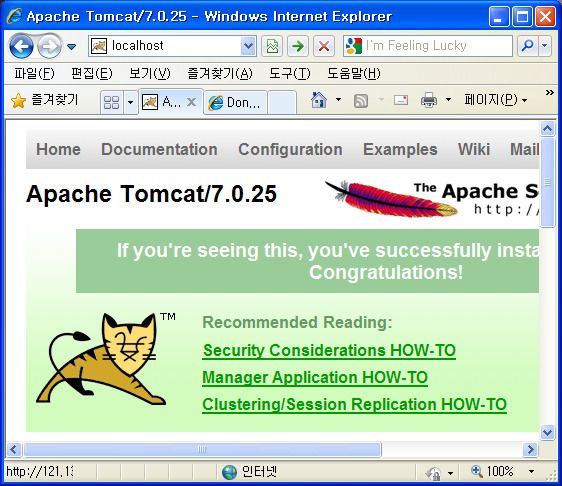562x486 pixels.
Task: Click the 인터넷 zone globe icon
Action: (x=229, y=472)
